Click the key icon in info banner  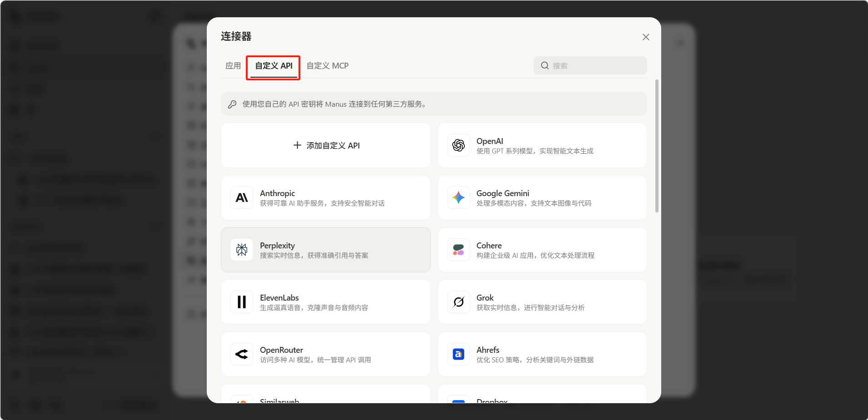pyautogui.click(x=232, y=104)
